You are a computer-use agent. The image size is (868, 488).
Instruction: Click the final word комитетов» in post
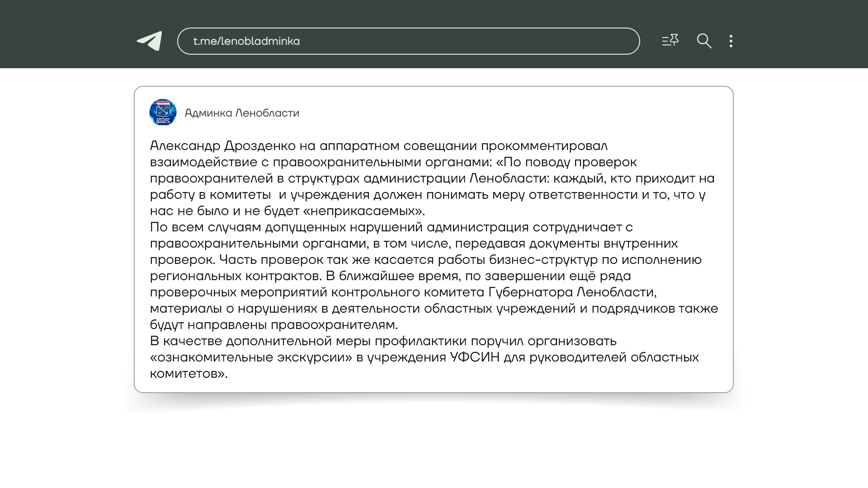188,374
